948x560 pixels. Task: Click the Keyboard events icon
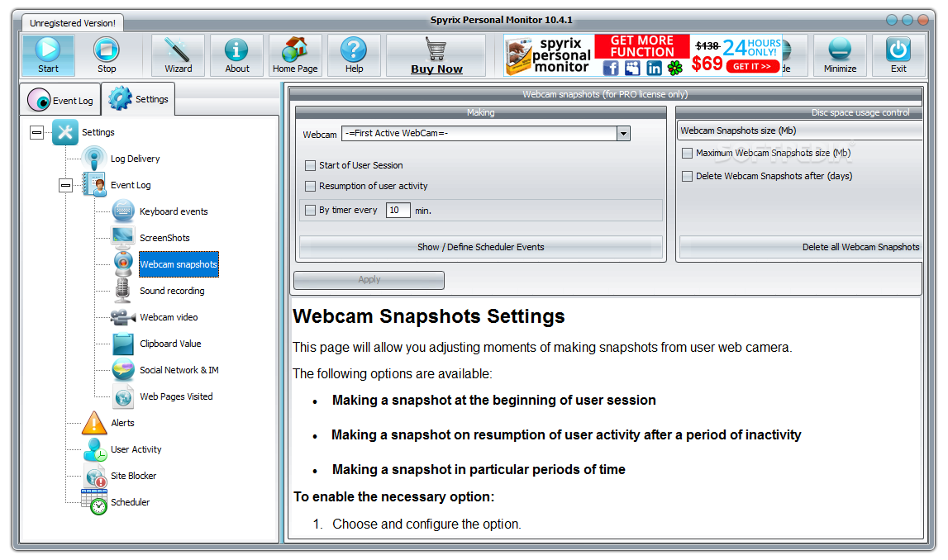pos(123,211)
